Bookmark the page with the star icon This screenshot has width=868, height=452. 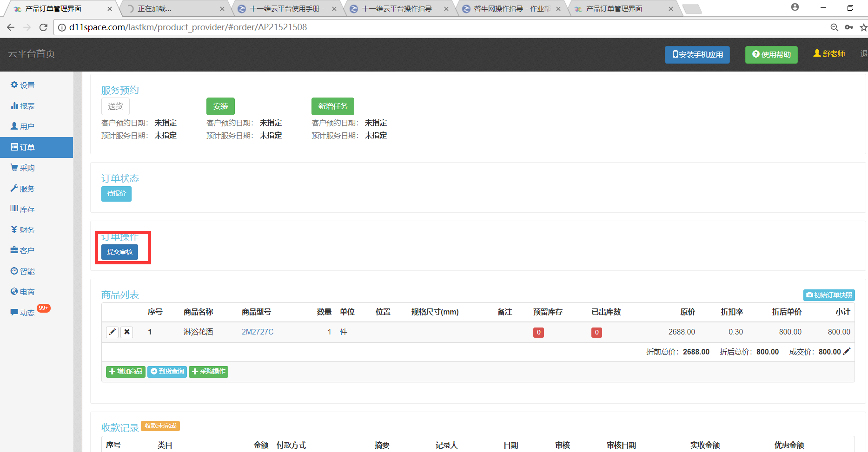(x=863, y=27)
